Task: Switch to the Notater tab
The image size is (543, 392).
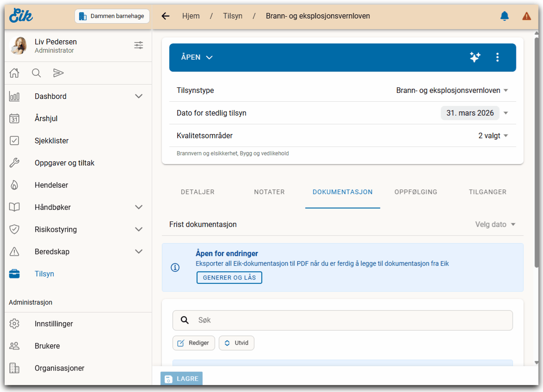Action: point(269,192)
